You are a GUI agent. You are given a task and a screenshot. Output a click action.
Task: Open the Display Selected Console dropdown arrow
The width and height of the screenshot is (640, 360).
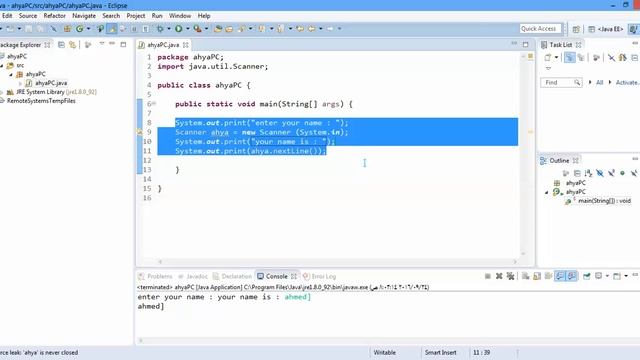(607, 276)
